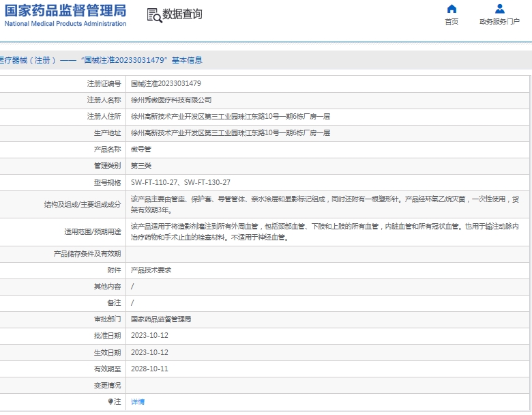The height and width of the screenshot is (415, 532).
Task: Select the 生效日期 value 2023-10-12
Action: (149, 352)
